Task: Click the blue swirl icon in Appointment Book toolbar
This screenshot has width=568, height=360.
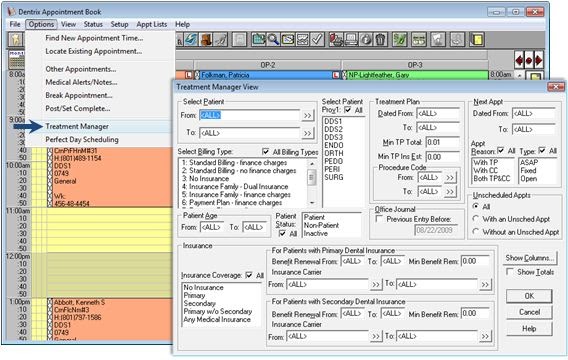Action: click(191, 39)
